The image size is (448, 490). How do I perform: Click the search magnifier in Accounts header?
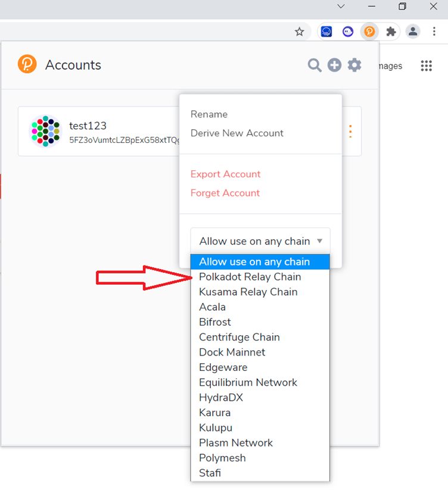tap(315, 65)
